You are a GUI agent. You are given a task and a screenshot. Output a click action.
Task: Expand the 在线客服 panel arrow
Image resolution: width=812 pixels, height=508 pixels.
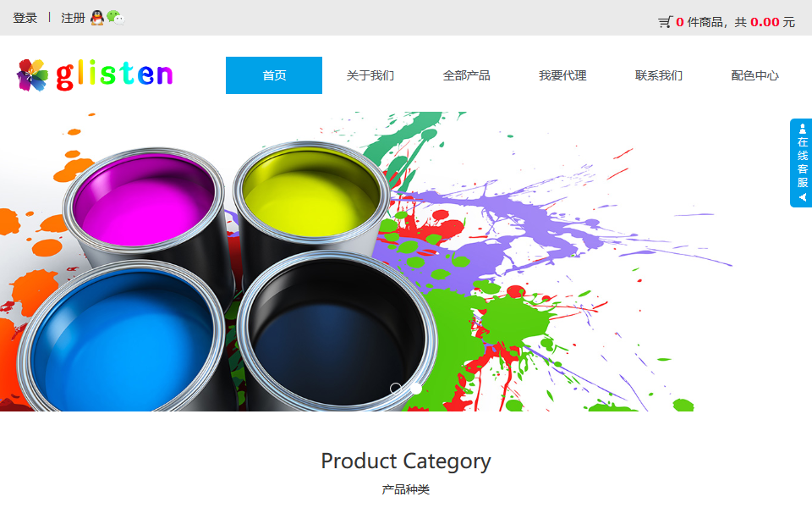coord(802,197)
